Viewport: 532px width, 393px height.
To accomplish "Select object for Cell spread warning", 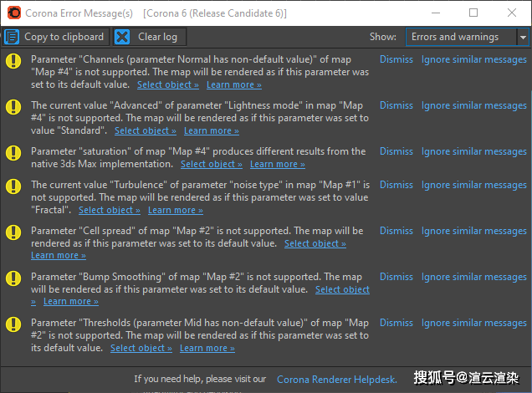I will (x=315, y=244).
